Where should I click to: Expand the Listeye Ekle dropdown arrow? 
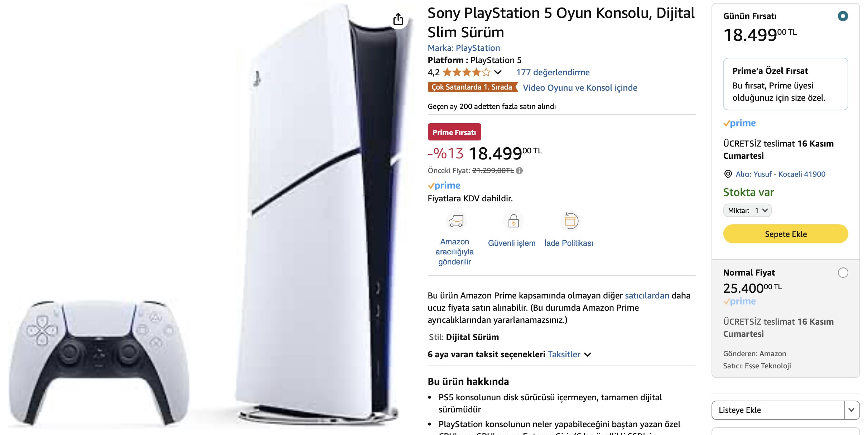click(852, 410)
